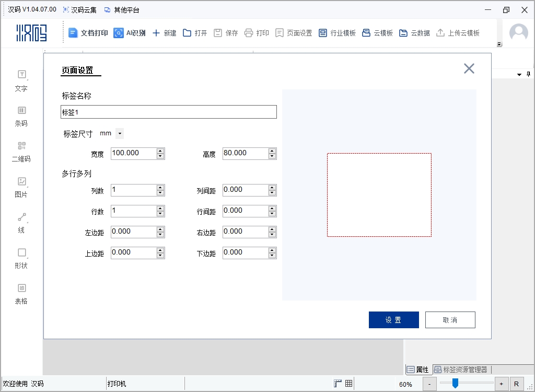The image size is (535, 392).
Task: Switch to the 标签资源管理器 tab
Action: point(460,370)
